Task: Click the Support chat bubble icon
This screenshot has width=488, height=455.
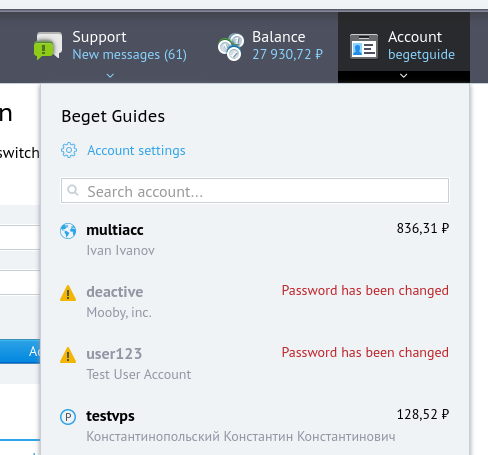Action: [48, 46]
